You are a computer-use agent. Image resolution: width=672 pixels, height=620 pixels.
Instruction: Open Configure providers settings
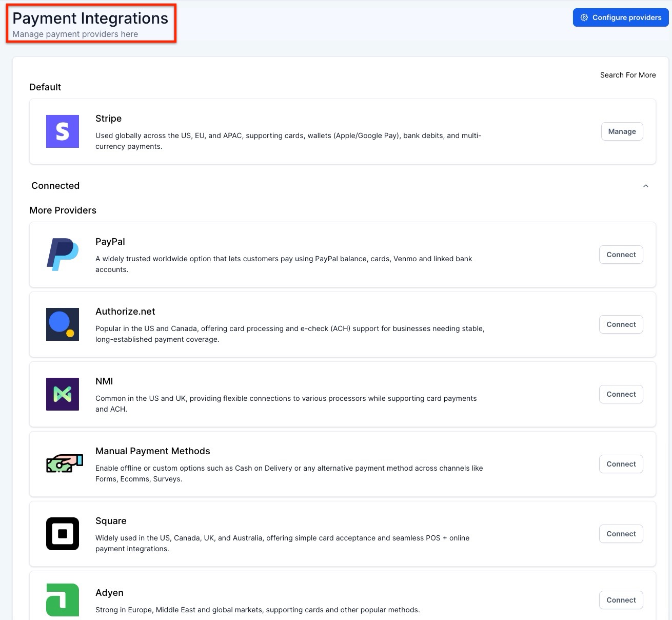click(621, 17)
